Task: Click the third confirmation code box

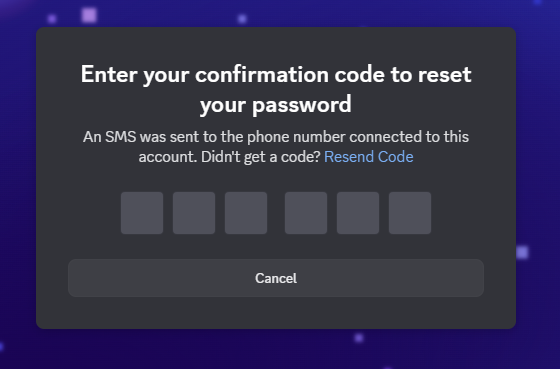Action: [x=246, y=213]
